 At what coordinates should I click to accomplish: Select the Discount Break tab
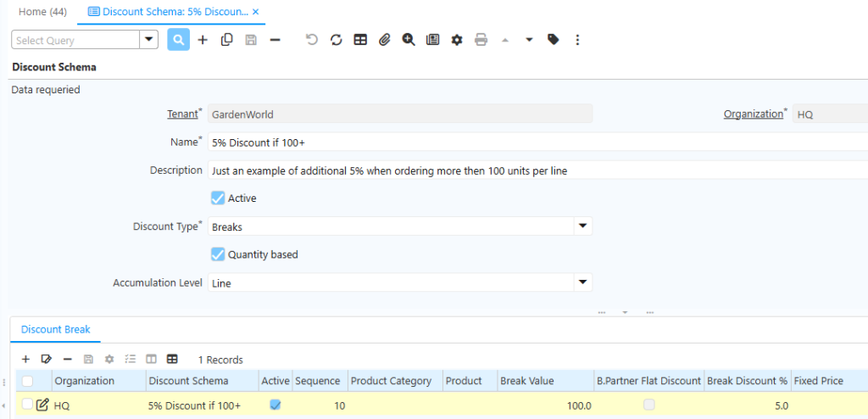click(x=55, y=329)
